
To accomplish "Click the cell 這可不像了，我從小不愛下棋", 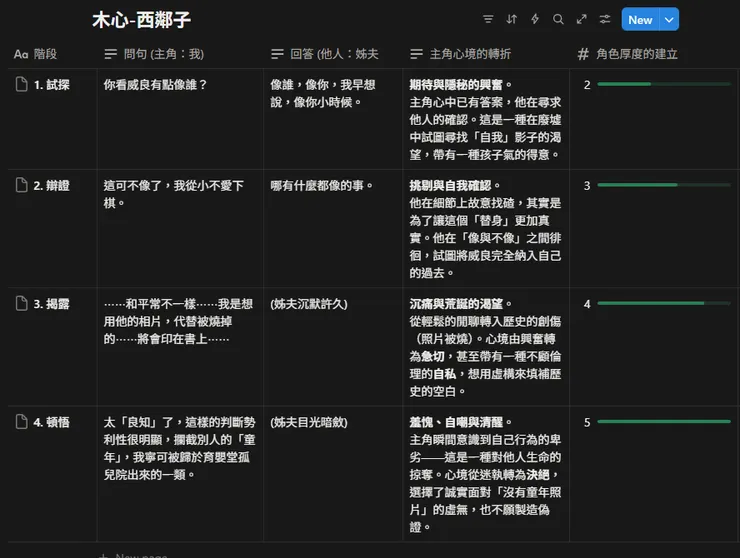I will 180,228.
